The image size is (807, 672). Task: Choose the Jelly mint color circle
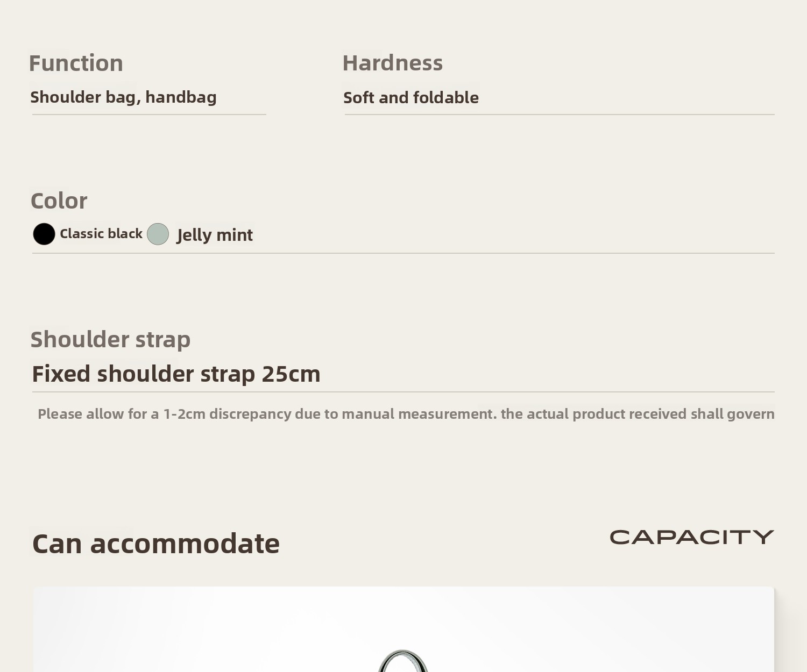[158, 234]
